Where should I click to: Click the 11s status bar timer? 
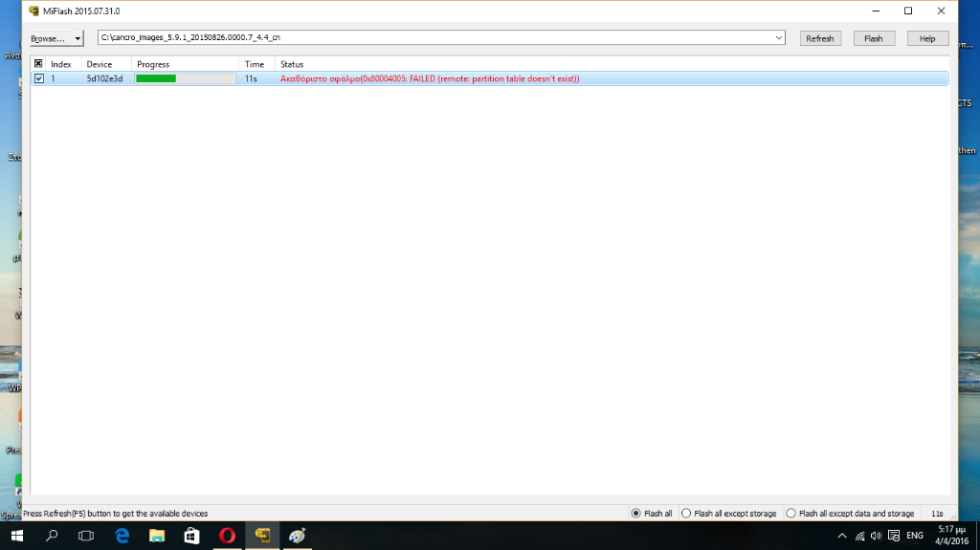[937, 514]
